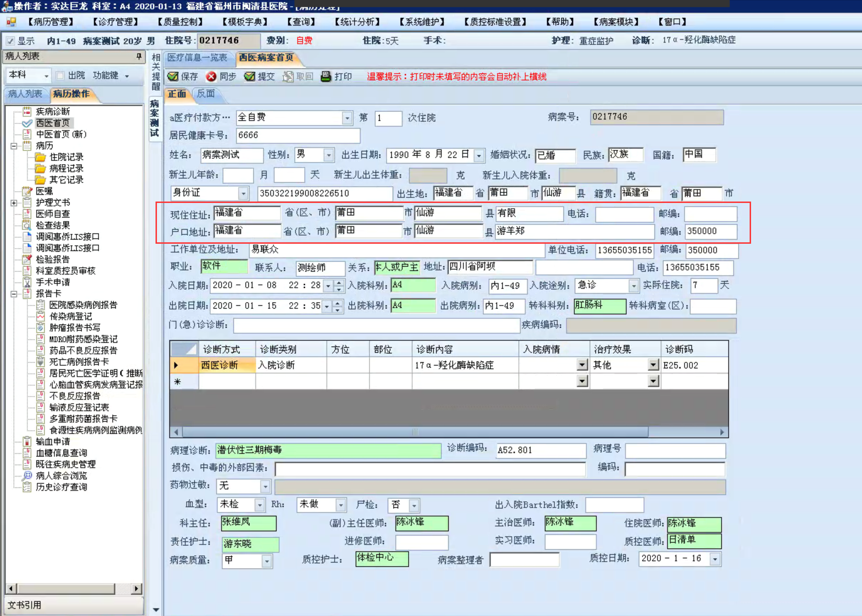The image size is (862, 616).
Task: Toggle the 出院 checkbox
Action: click(x=60, y=75)
